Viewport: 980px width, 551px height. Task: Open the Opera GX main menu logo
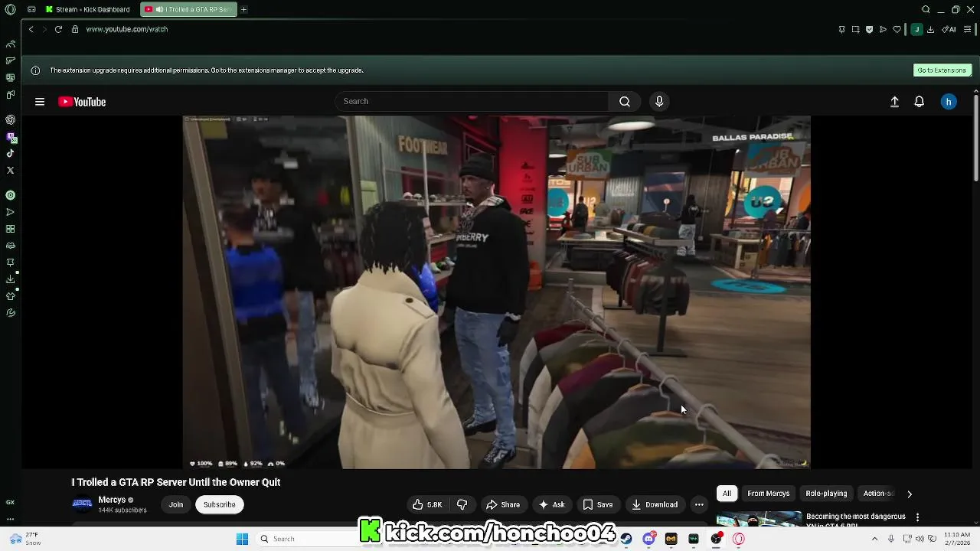11,9
